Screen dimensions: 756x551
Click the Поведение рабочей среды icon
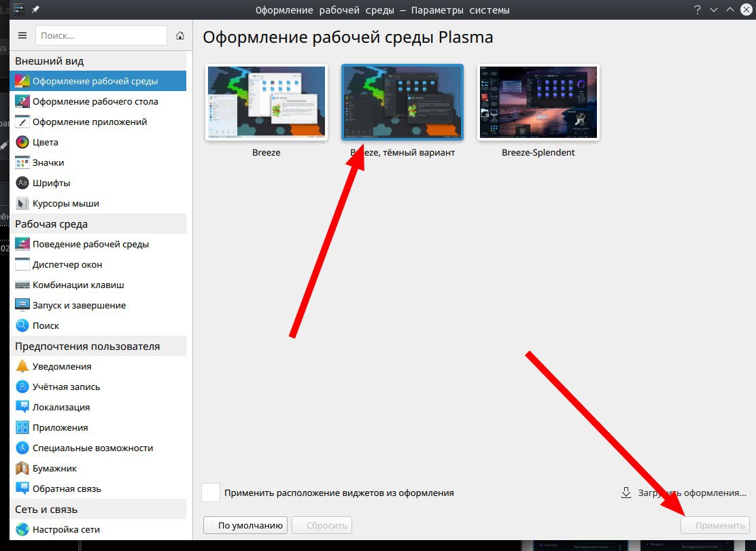click(x=22, y=244)
